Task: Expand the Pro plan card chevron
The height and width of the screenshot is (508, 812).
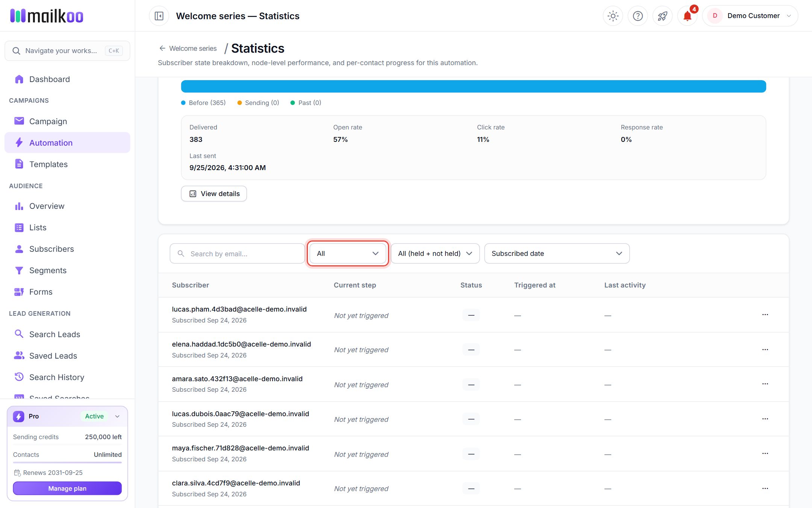Action: pyautogui.click(x=117, y=416)
